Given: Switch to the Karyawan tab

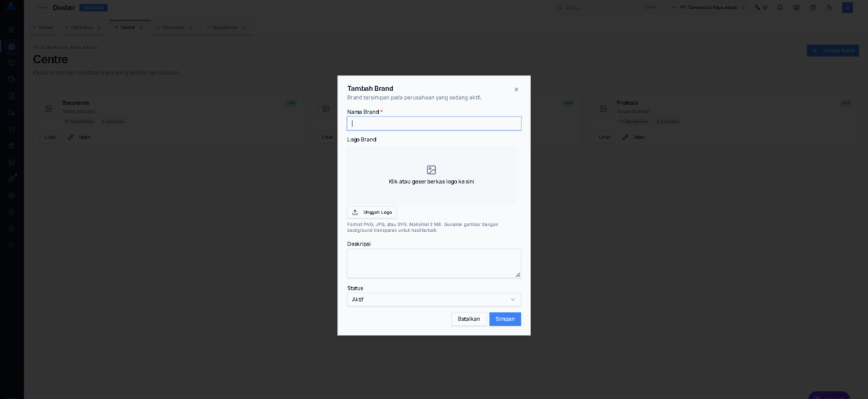Looking at the screenshot, I should coord(173,28).
